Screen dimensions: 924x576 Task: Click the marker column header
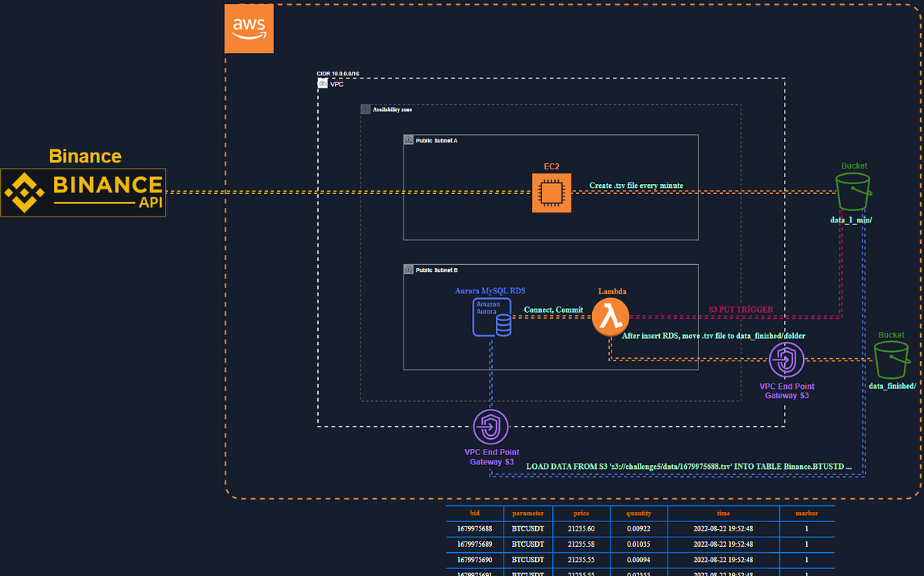(806, 513)
